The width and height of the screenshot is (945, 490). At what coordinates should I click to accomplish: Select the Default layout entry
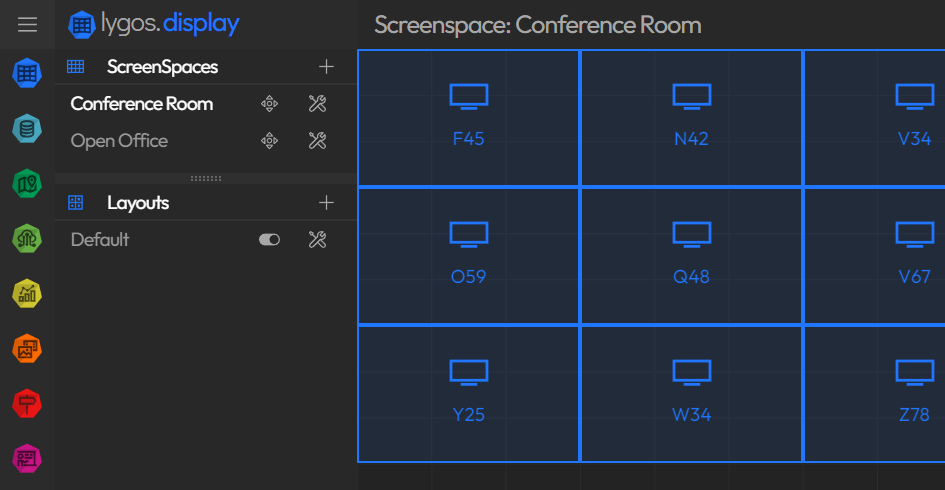[100, 240]
